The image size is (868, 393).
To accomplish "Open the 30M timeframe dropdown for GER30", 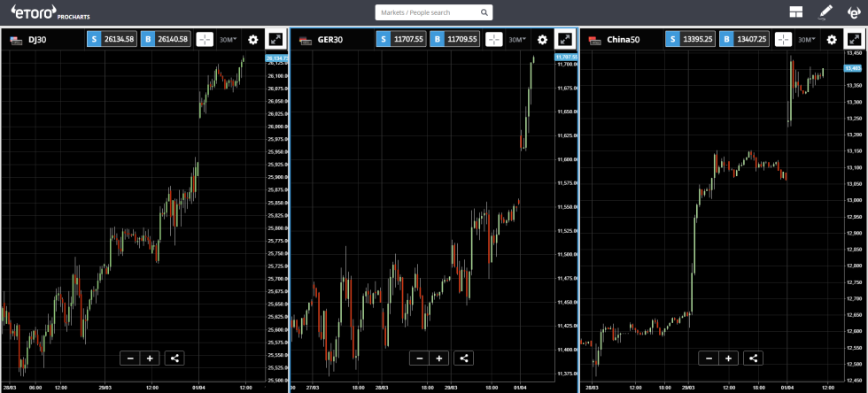I will (x=517, y=40).
